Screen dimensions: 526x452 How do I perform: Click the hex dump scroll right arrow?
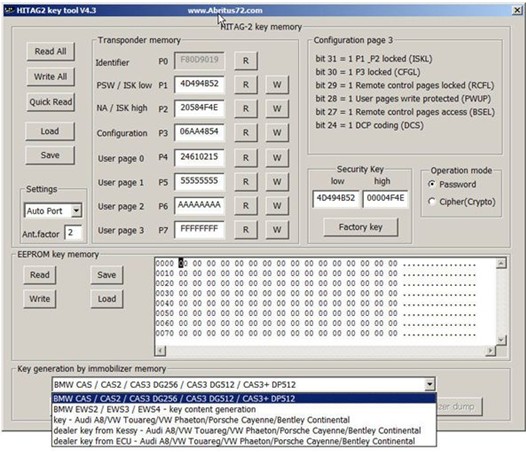click(490, 351)
